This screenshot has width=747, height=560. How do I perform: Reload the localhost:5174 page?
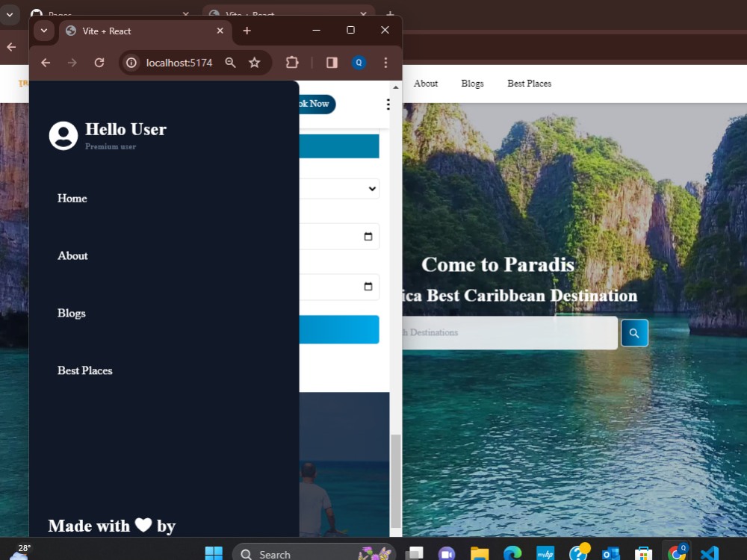pos(99,63)
